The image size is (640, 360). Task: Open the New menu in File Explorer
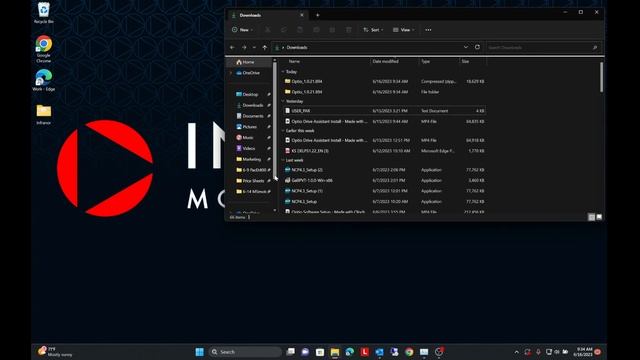[242, 30]
